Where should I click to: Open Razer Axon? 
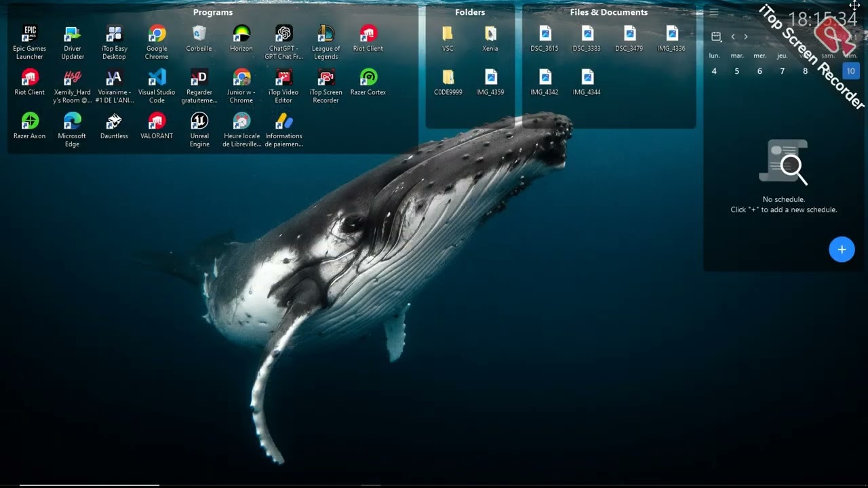pyautogui.click(x=30, y=127)
